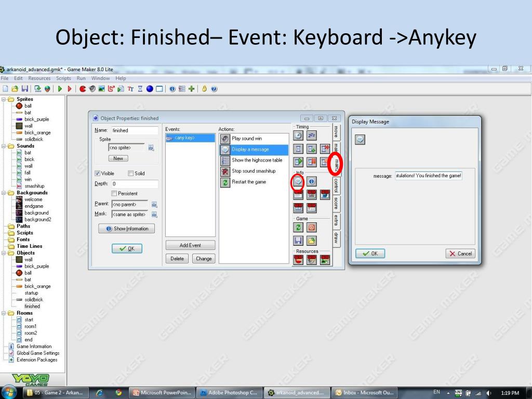Viewport: 532px width, 399px height.
Task: Create an object with blue ball icon
Action: click(150, 89)
